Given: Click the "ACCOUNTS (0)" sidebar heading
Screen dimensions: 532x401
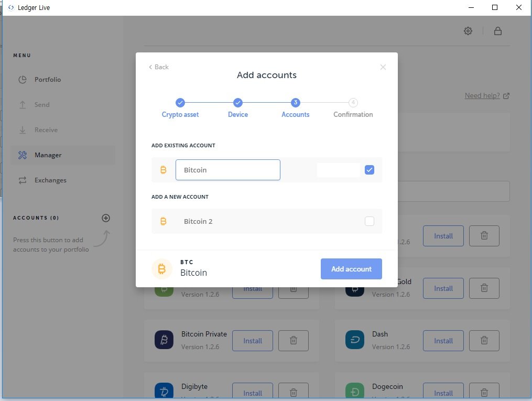Looking at the screenshot, I should click(x=36, y=218).
